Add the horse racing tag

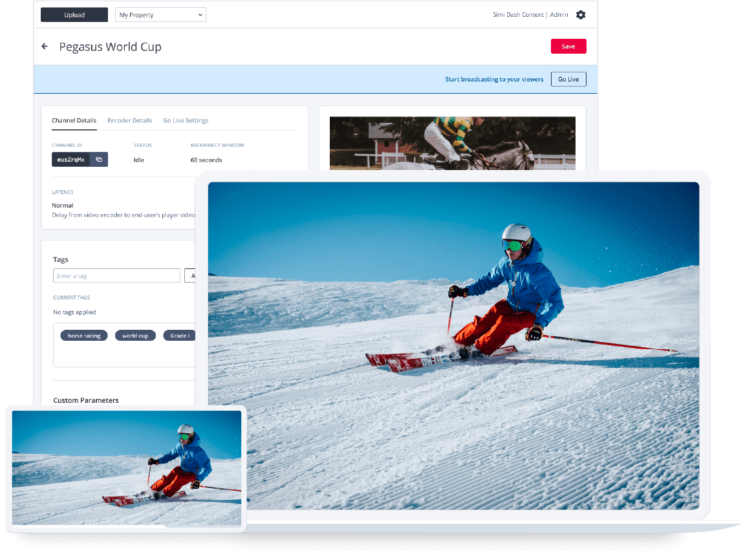point(83,335)
